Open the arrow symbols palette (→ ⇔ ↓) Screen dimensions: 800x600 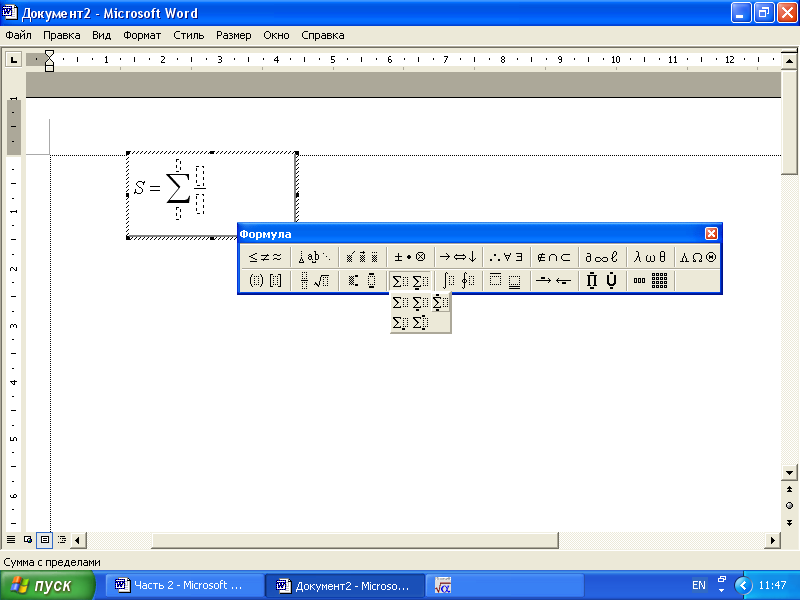click(458, 257)
